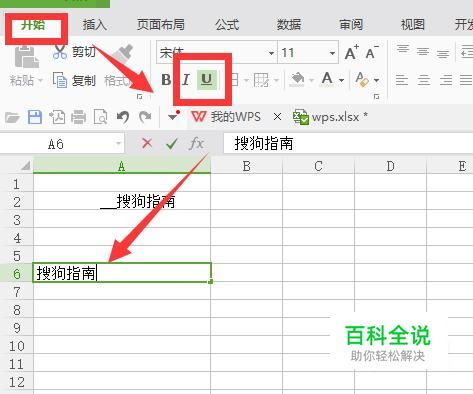Expand the font color dropdown arrow

(x=341, y=80)
